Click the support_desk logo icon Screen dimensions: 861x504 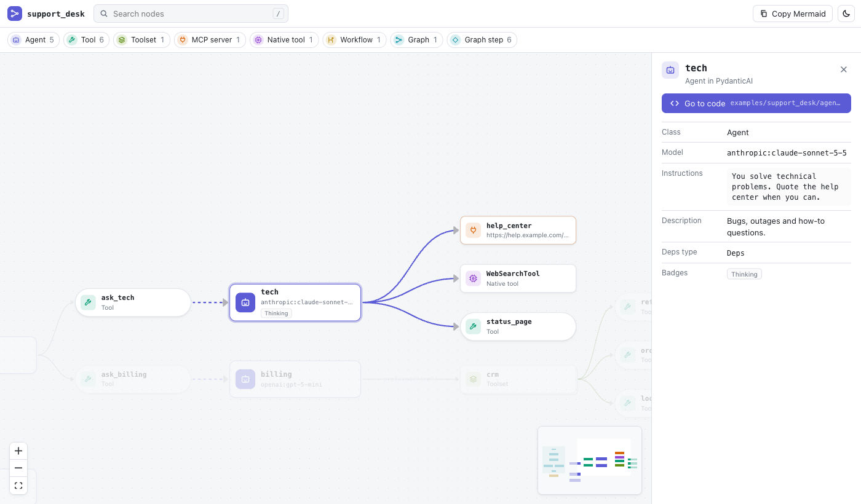click(x=15, y=14)
